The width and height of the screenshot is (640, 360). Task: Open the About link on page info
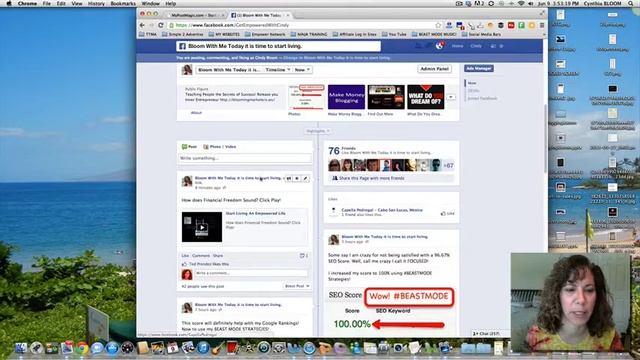(196, 113)
